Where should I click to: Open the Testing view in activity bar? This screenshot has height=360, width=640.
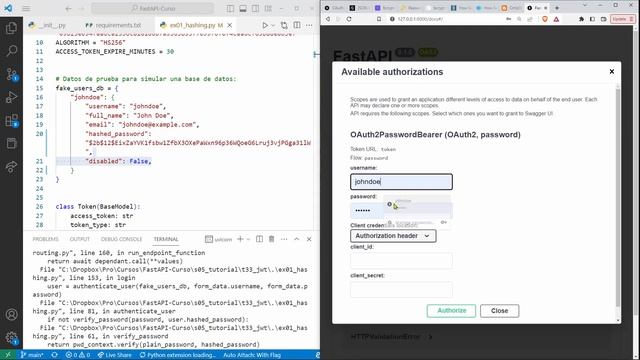[11, 143]
